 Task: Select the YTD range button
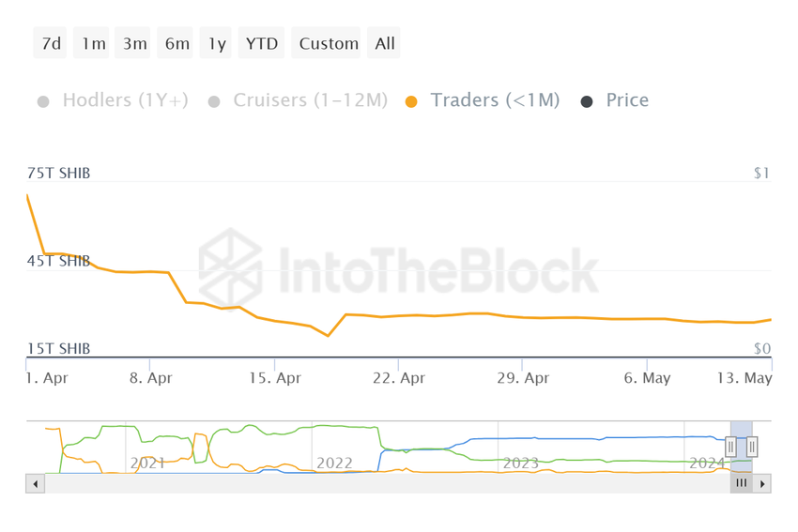point(262,44)
